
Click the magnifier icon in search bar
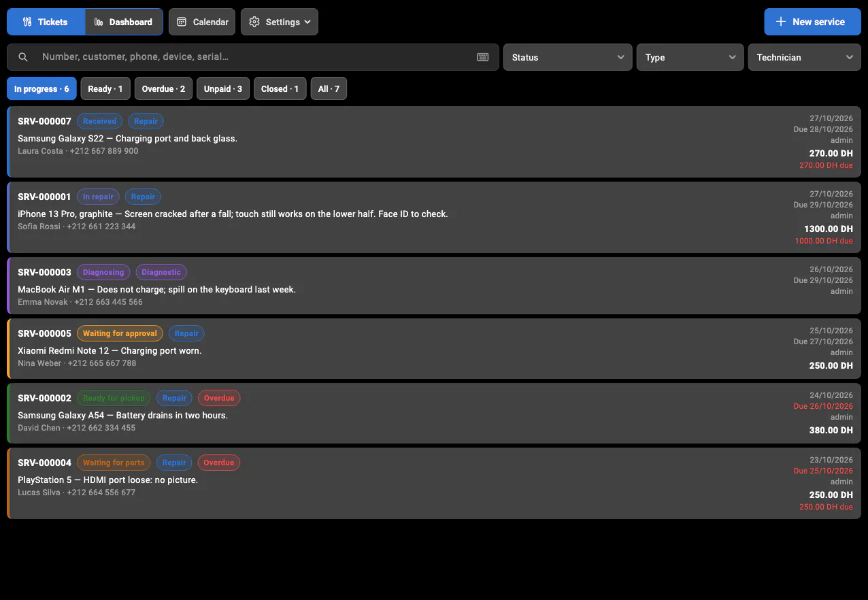point(23,57)
